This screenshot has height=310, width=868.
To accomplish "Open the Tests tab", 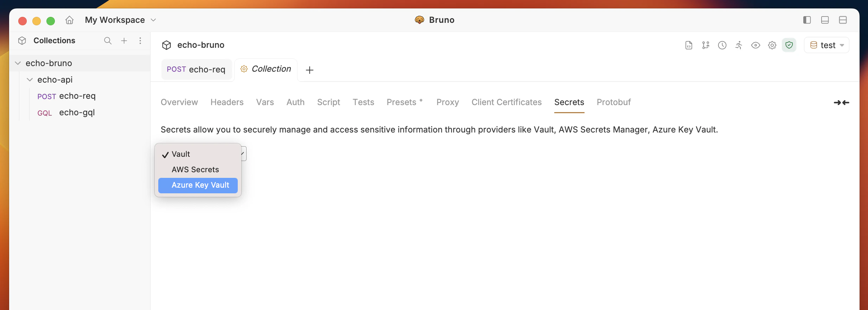I will [x=364, y=102].
